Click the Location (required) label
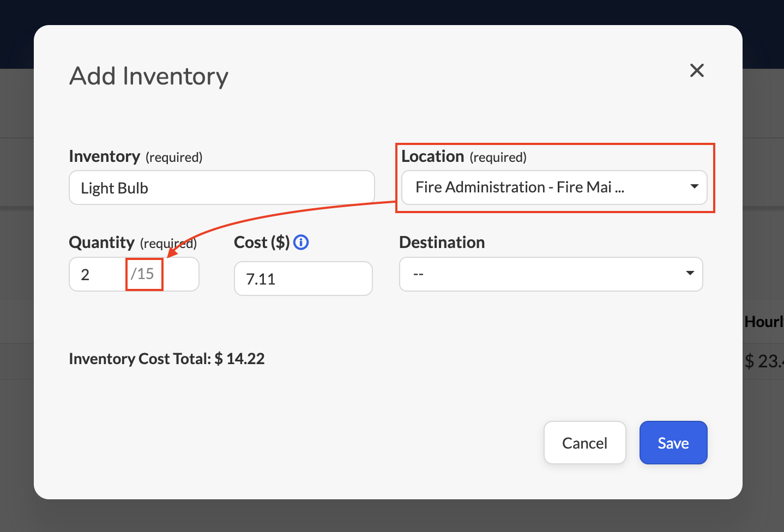Viewport: 784px width, 532px height. click(464, 156)
